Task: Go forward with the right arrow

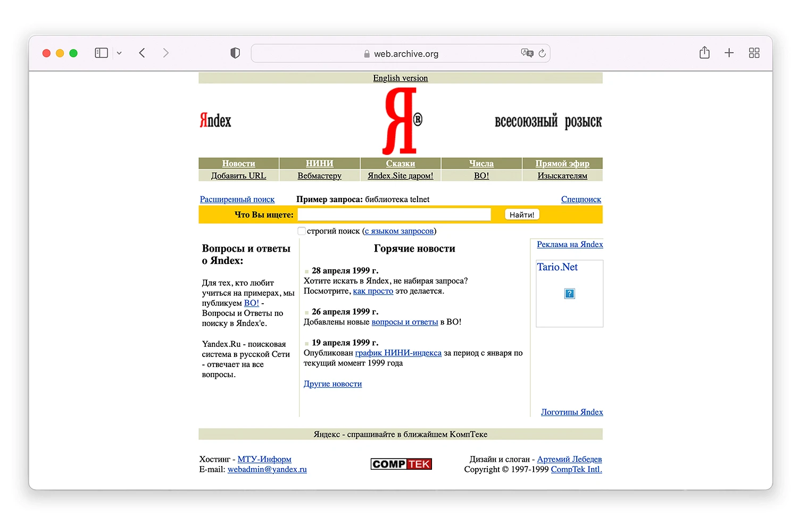Action: coord(166,53)
